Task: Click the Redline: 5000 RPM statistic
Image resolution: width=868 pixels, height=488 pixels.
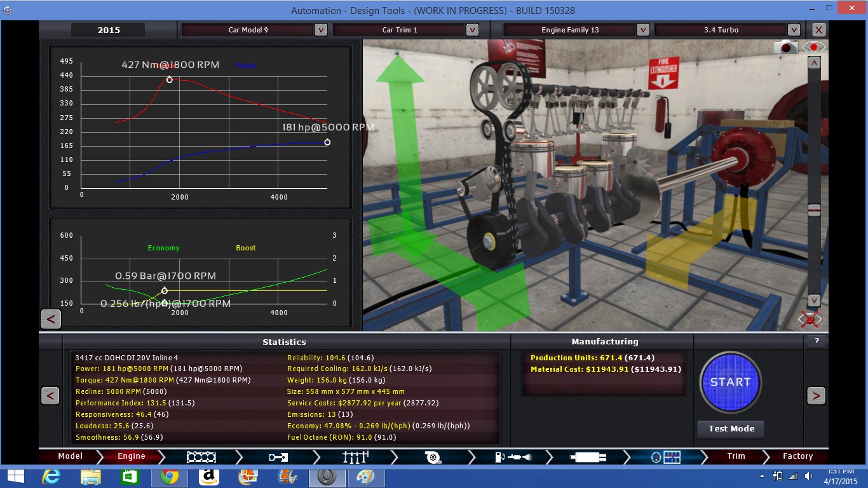Action: click(x=121, y=391)
